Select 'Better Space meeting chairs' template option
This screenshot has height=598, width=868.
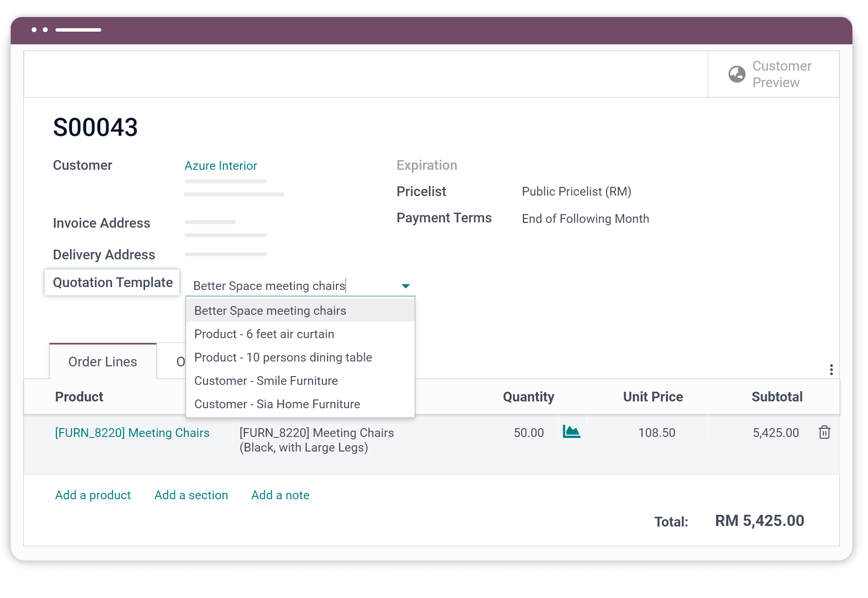coord(270,310)
